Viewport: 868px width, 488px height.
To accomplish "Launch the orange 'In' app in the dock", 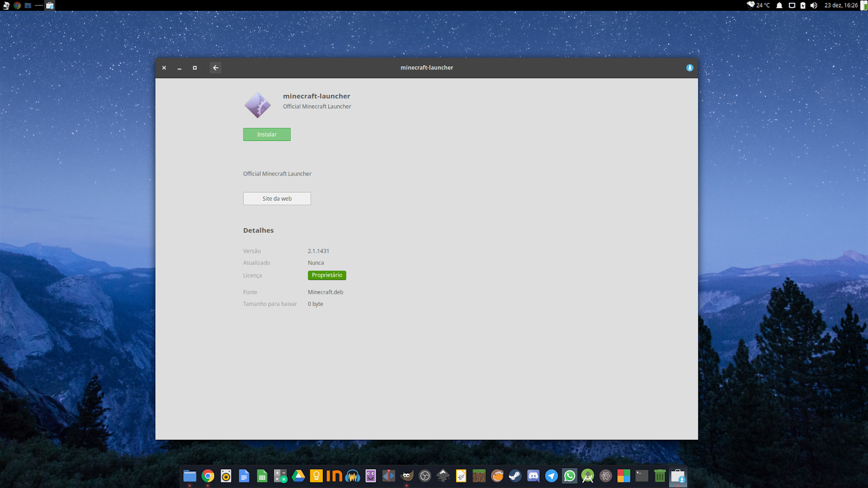I will click(x=334, y=476).
